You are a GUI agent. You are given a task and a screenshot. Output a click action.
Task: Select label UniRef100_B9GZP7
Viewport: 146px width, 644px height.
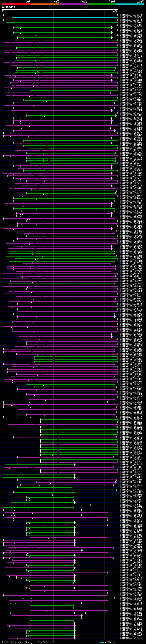(131, 379)
